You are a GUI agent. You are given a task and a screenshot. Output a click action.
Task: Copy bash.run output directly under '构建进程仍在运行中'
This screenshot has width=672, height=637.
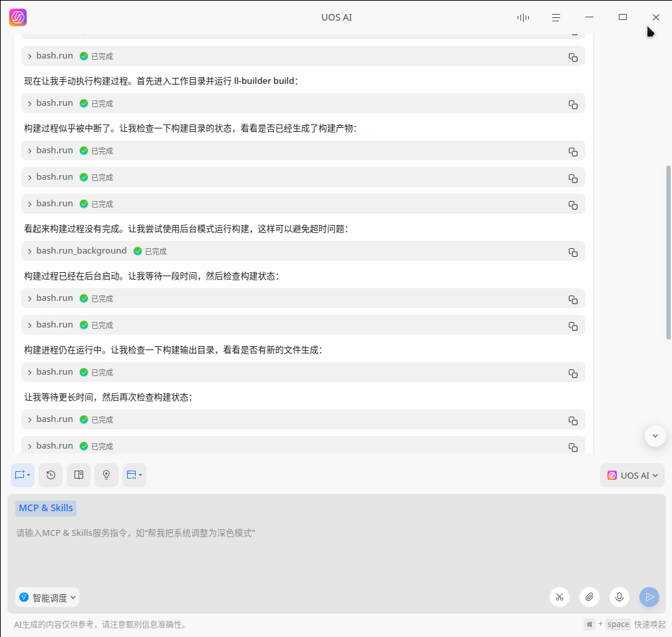pos(573,373)
